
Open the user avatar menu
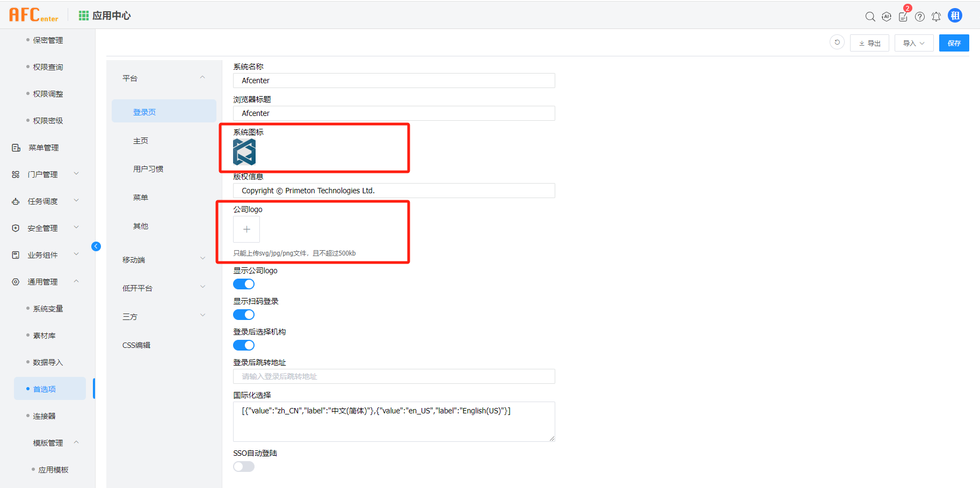coord(955,16)
